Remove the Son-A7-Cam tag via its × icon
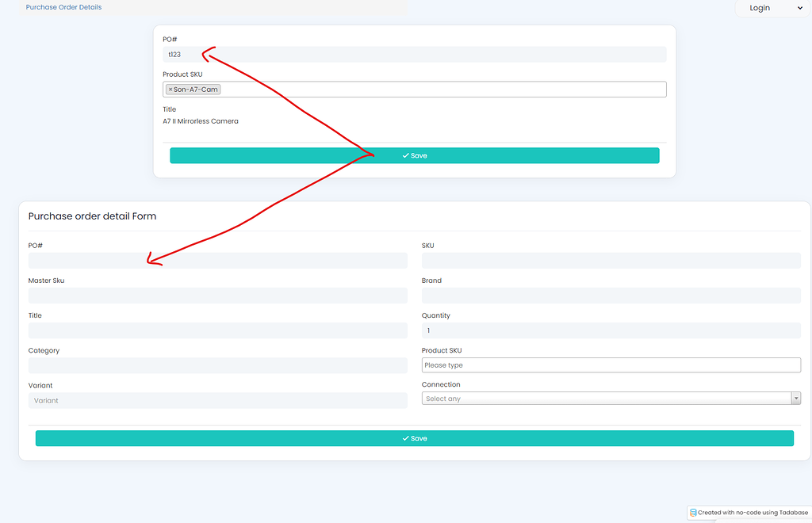Screen dimensions: 812x523 click(170, 89)
